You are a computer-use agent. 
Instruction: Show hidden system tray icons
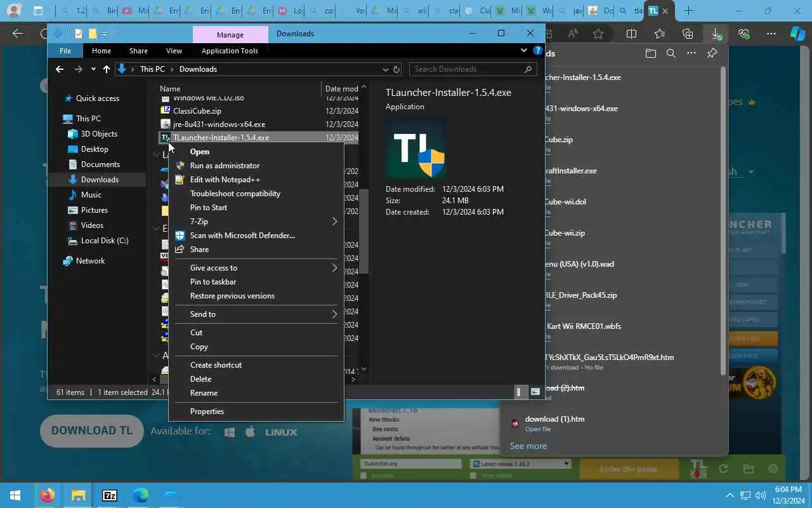coord(730,495)
